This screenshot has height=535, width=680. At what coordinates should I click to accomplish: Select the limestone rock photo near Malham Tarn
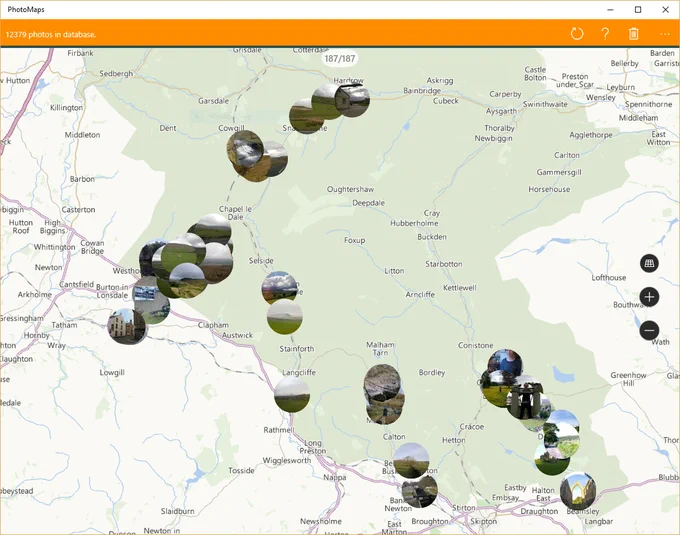coord(382,382)
